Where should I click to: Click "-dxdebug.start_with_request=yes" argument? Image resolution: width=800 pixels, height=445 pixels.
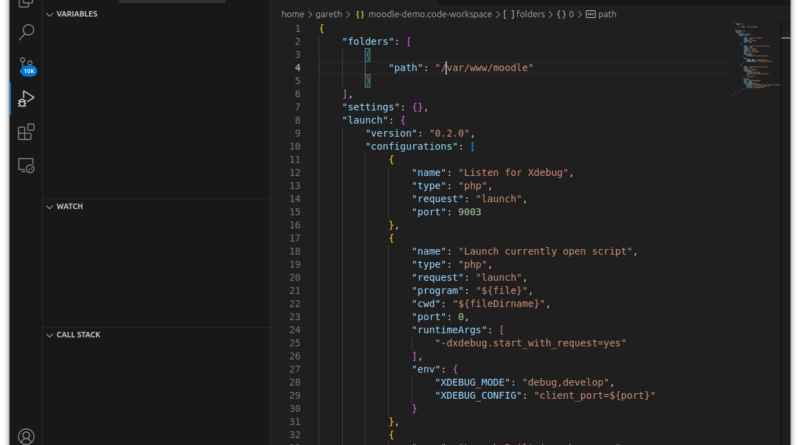tap(531, 343)
